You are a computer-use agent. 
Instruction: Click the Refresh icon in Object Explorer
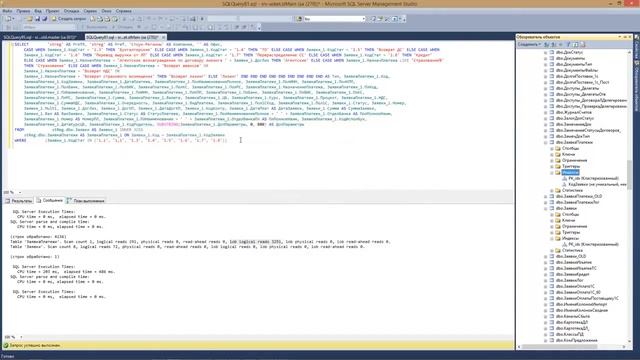point(575,44)
